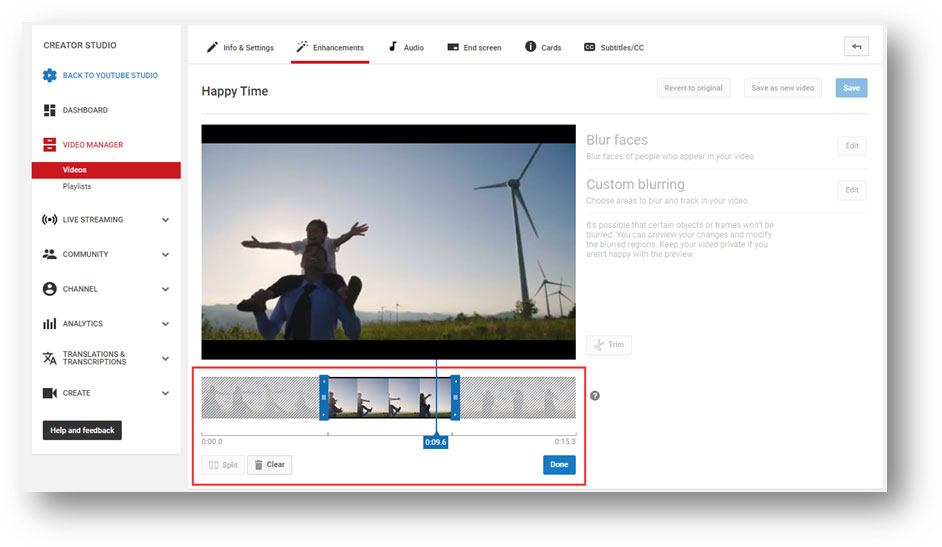
Task: Click the gear icon beside Back to YouTube Studio
Action: pyautogui.click(x=49, y=75)
